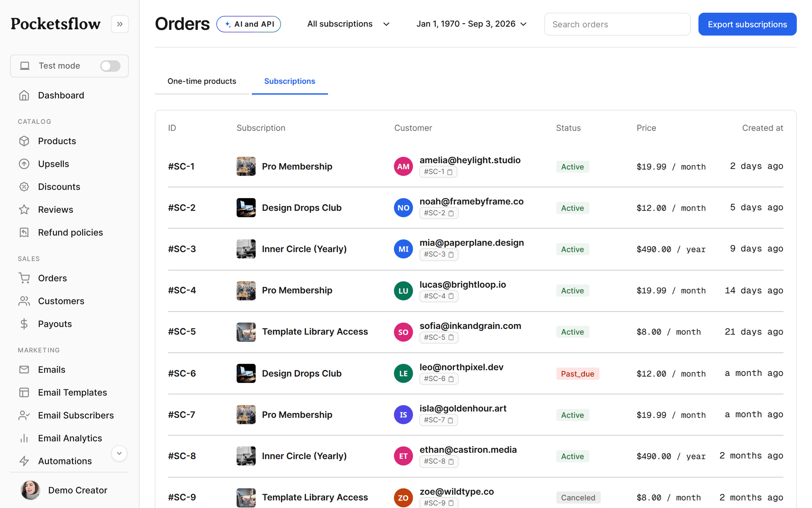
Task: Open Refund policies
Action: 71,233
